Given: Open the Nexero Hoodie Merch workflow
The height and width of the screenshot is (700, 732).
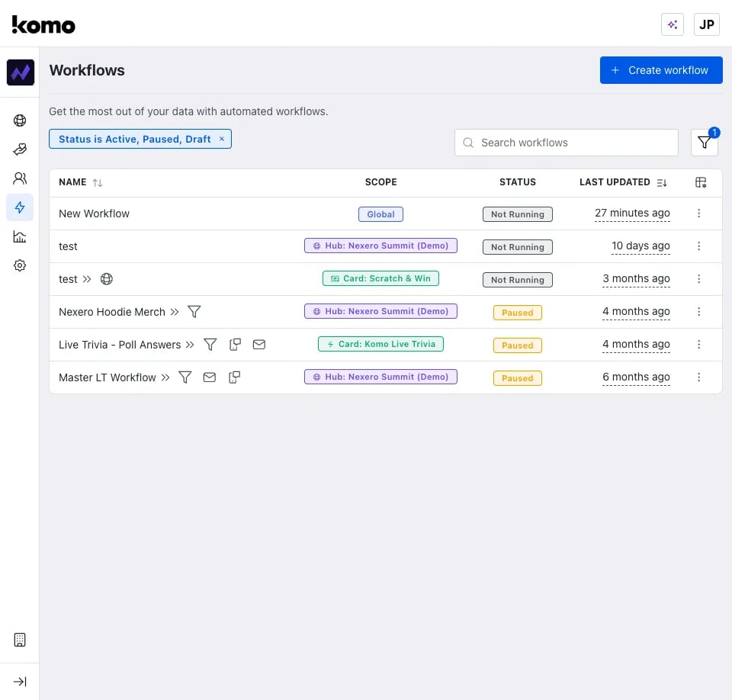Looking at the screenshot, I should tap(112, 312).
